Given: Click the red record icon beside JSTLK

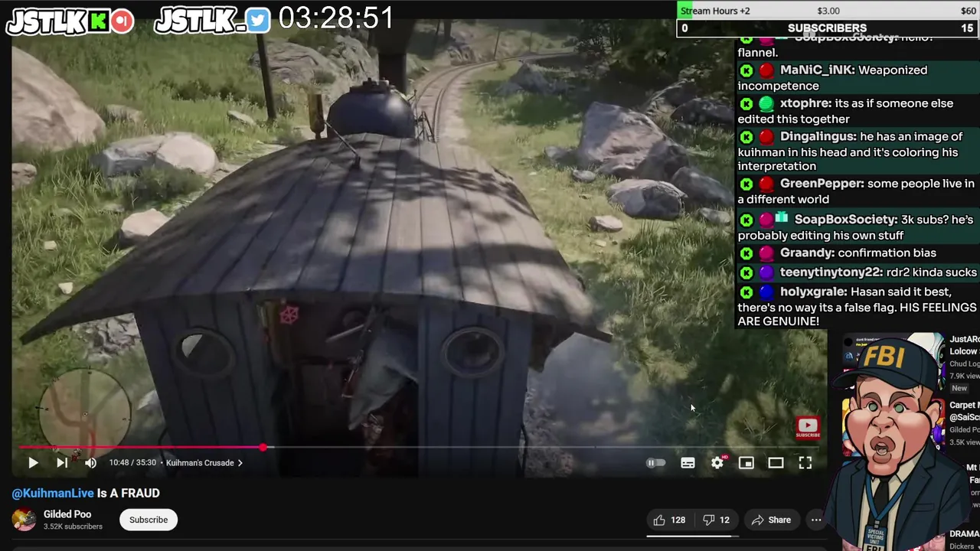Looking at the screenshot, I should pyautogui.click(x=122, y=21).
